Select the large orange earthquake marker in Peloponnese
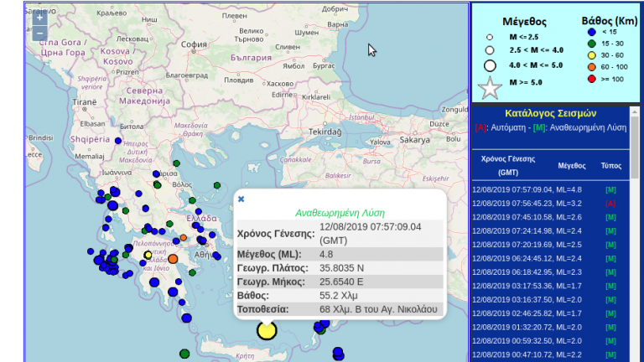The image size is (644, 362). [173, 259]
